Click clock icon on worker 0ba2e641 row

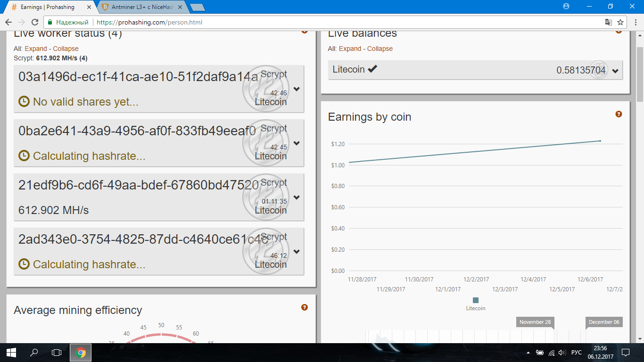(24, 156)
